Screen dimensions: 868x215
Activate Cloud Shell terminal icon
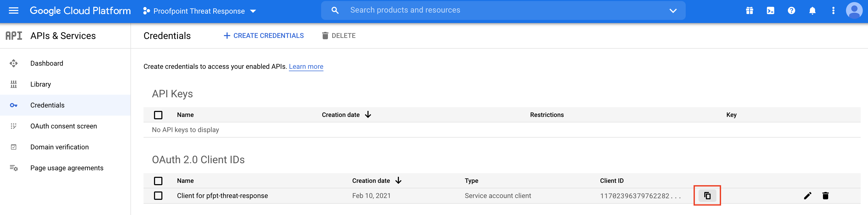tap(770, 11)
